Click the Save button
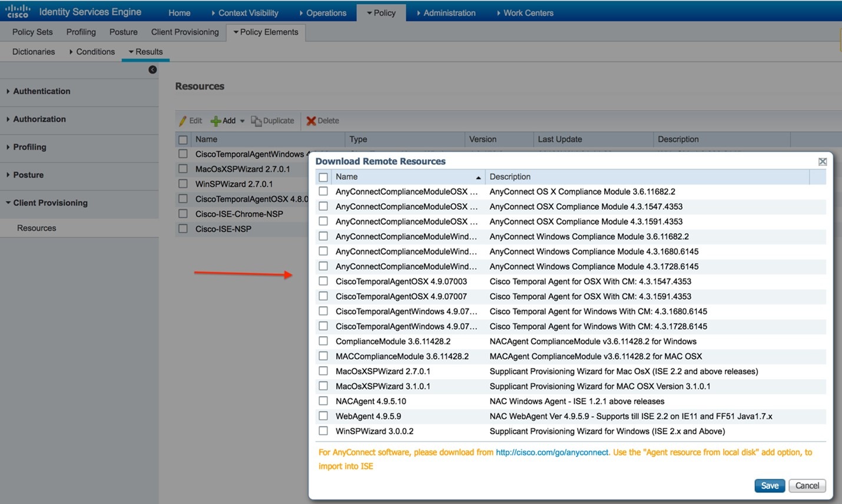 (x=770, y=486)
